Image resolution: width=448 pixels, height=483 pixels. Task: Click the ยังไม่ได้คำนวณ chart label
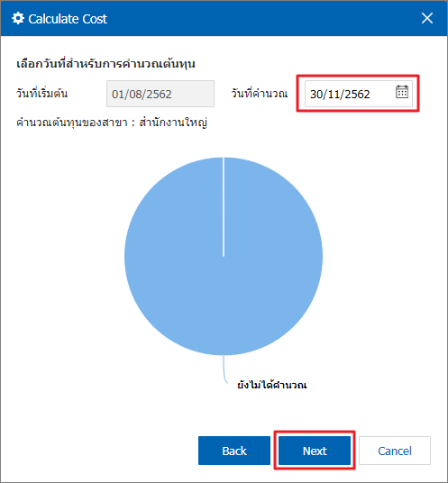pyautogui.click(x=271, y=385)
